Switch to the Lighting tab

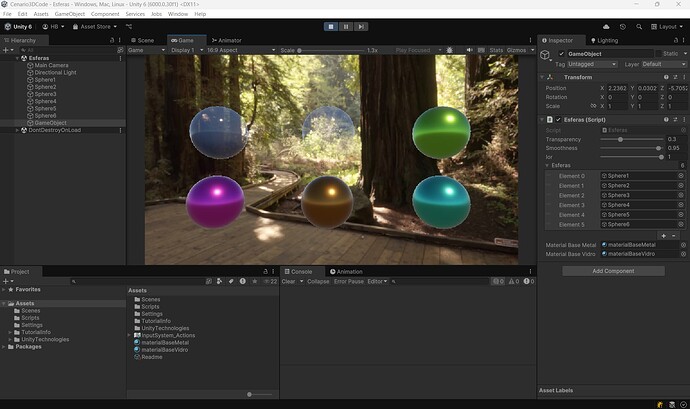tap(604, 40)
